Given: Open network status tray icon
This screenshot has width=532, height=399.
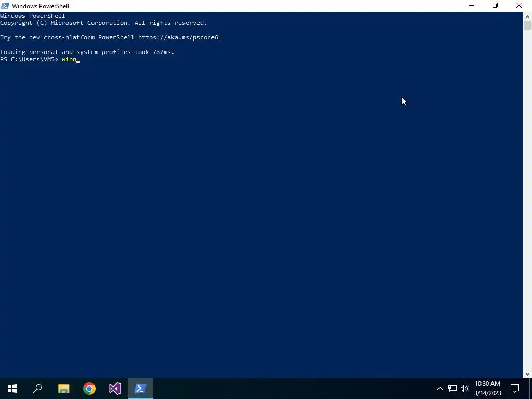Looking at the screenshot, I should point(453,389).
